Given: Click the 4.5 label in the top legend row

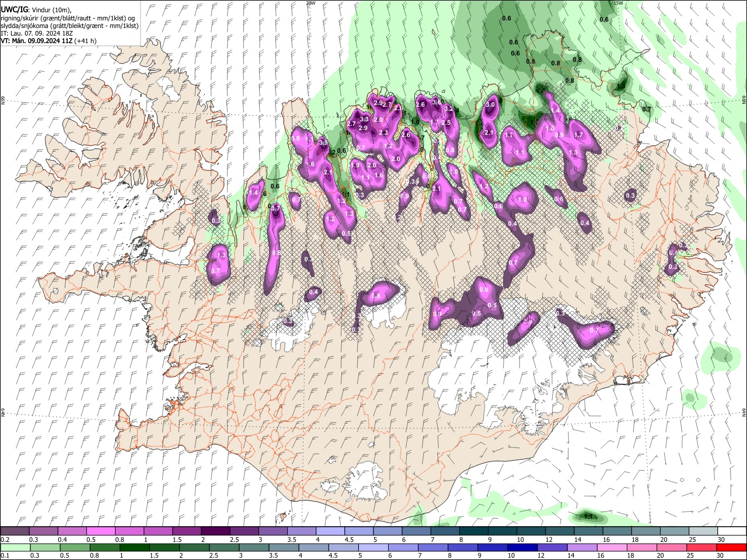Looking at the screenshot, I should pyautogui.click(x=349, y=540).
